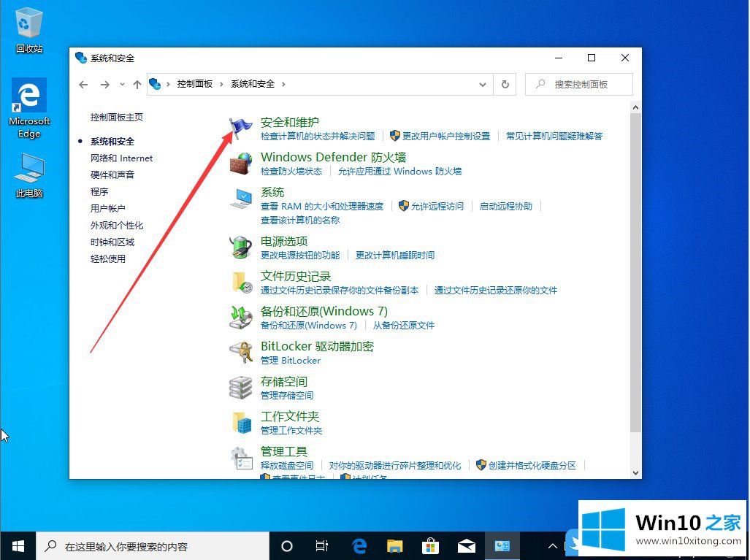Open 此电脑 desktop icon
The image size is (750, 560).
(x=29, y=175)
